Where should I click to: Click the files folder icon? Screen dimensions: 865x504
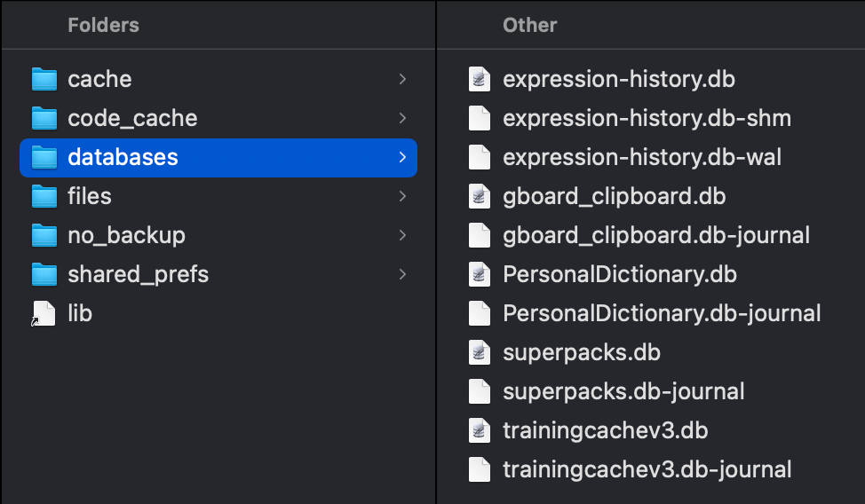click(44, 196)
